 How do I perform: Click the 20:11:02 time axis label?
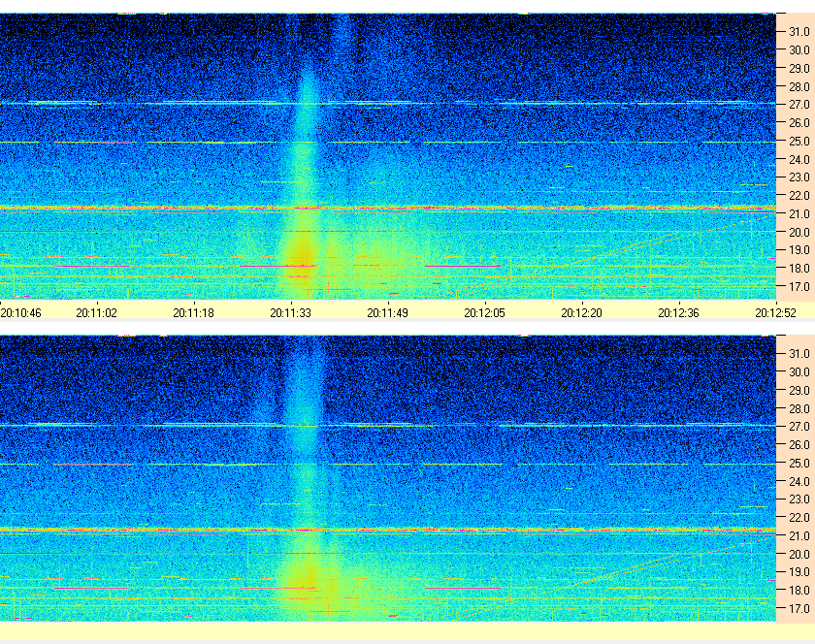(x=97, y=313)
